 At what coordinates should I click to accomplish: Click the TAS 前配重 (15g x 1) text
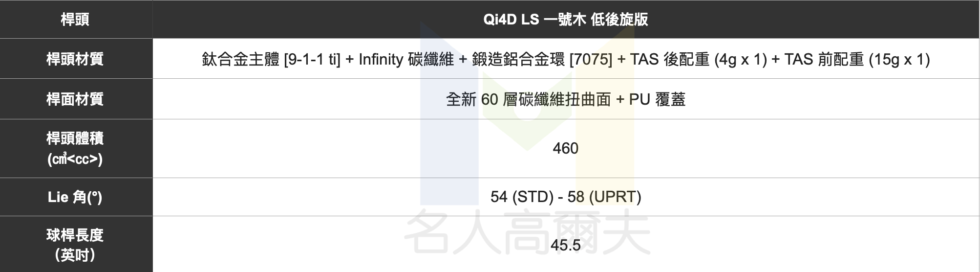coord(857,60)
